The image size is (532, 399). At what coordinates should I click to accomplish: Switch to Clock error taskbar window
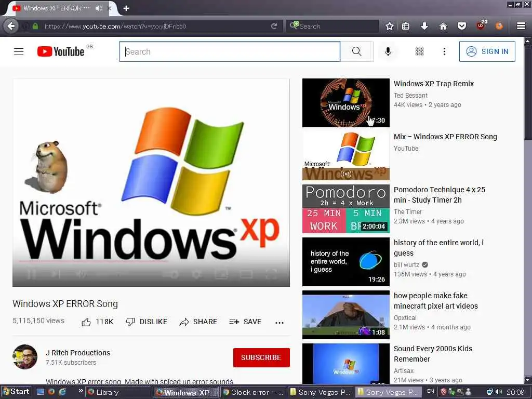click(254, 392)
